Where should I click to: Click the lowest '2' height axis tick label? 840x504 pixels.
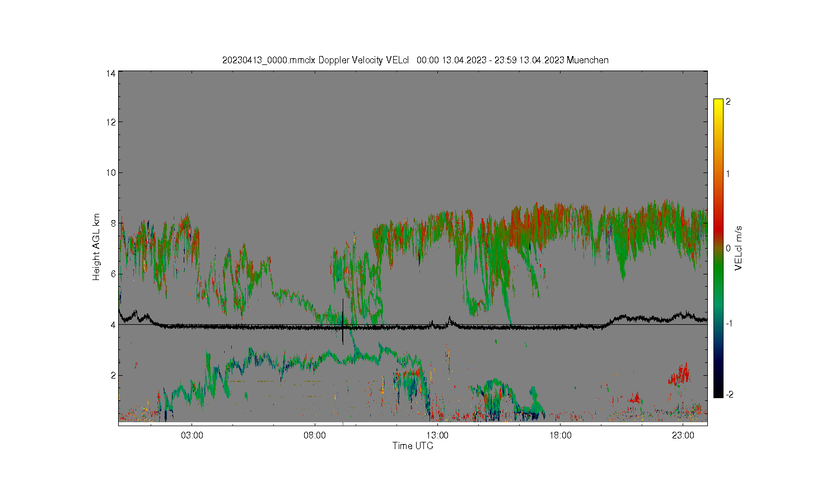pos(113,375)
